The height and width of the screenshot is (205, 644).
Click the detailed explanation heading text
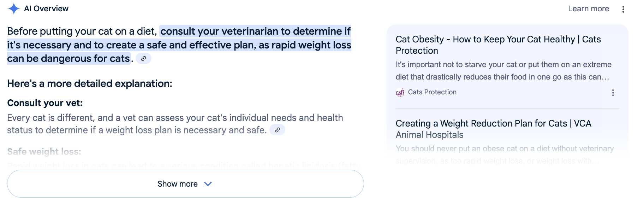pos(90,83)
